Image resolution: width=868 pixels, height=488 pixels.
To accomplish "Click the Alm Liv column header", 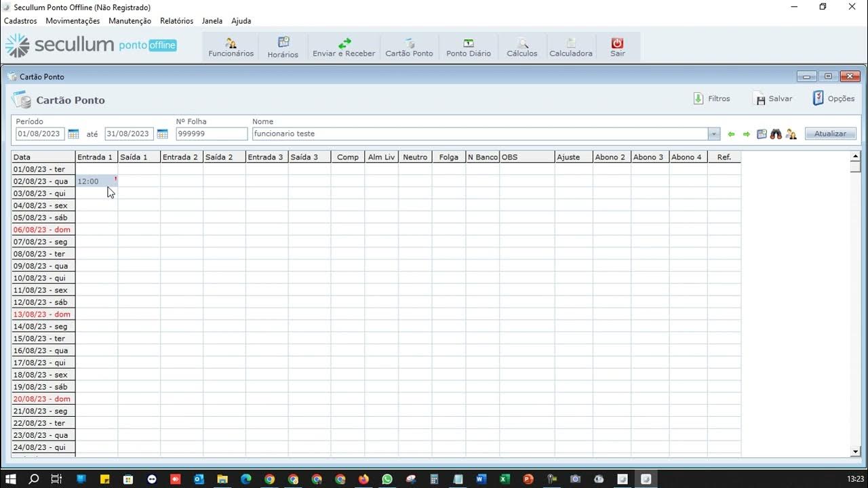I will (381, 157).
